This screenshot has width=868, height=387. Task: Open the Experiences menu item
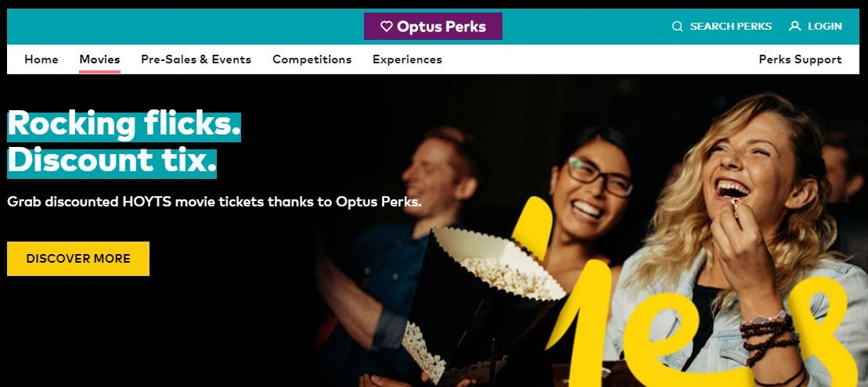click(x=407, y=59)
